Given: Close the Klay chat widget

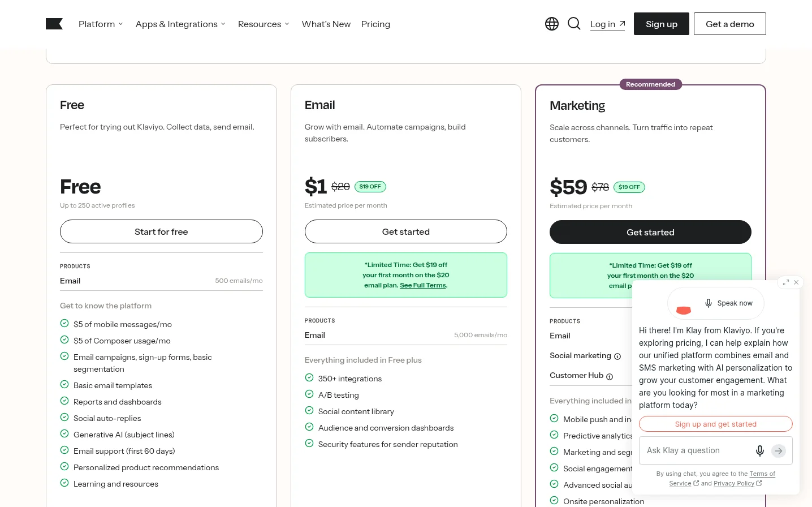Looking at the screenshot, I should 796,282.
